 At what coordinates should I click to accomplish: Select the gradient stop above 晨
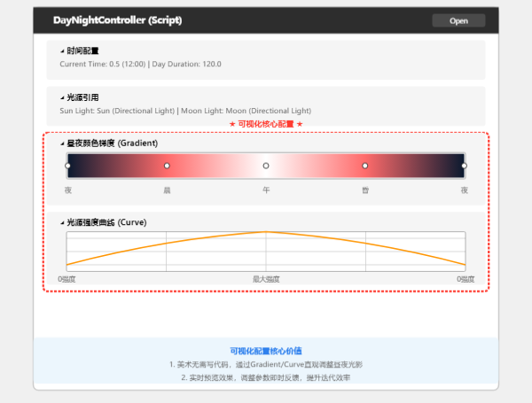pos(167,166)
